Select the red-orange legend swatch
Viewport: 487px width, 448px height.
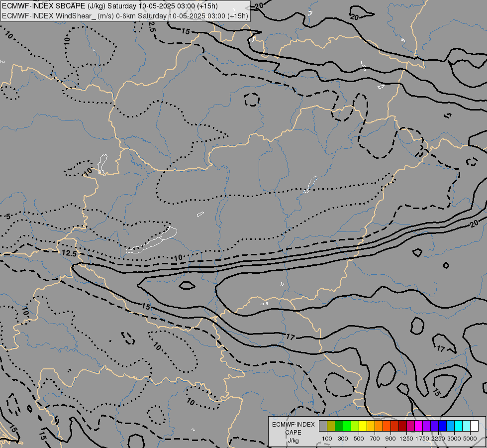click(387, 426)
